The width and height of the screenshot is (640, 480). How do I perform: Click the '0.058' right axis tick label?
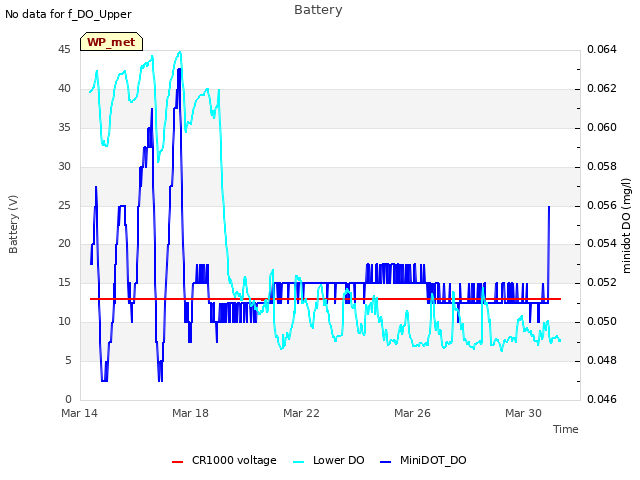coord(602,167)
